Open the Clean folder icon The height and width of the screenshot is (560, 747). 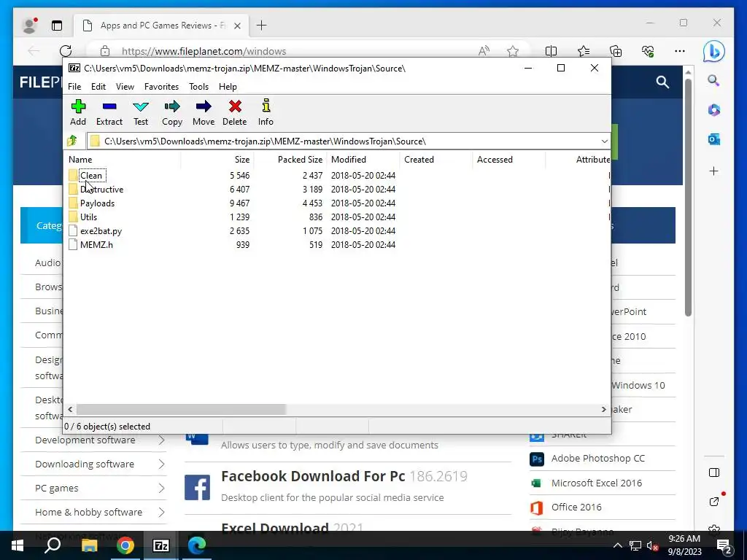point(73,175)
